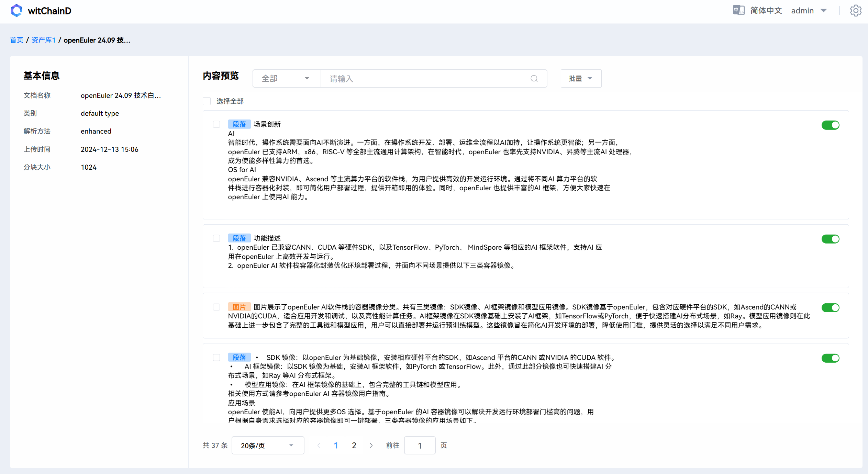868x474 pixels.
Task: Disable the 功能描述 chunk switch
Action: [x=830, y=239]
